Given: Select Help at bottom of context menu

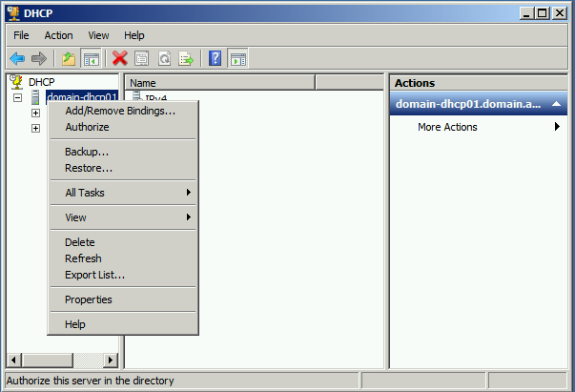Looking at the screenshot, I should pyautogui.click(x=123, y=324).
